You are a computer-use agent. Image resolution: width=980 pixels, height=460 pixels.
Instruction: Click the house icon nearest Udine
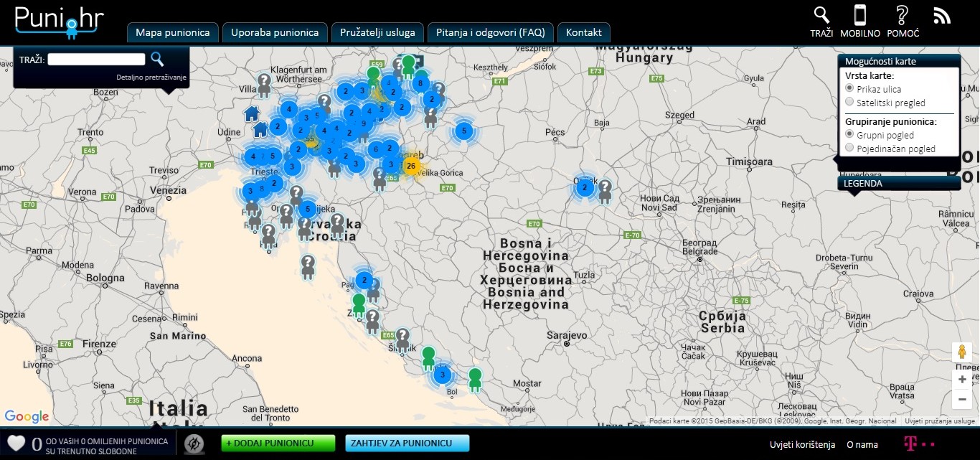[x=260, y=129]
